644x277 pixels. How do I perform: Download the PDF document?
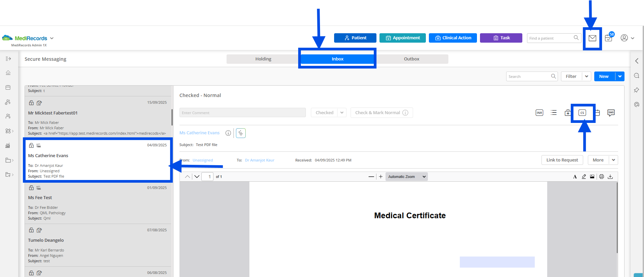tap(610, 177)
